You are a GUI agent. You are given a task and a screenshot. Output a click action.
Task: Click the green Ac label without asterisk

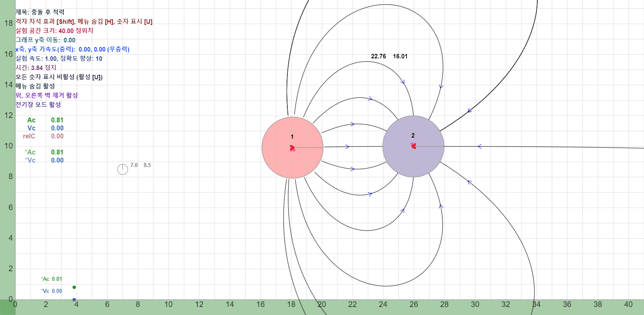[x=31, y=120]
